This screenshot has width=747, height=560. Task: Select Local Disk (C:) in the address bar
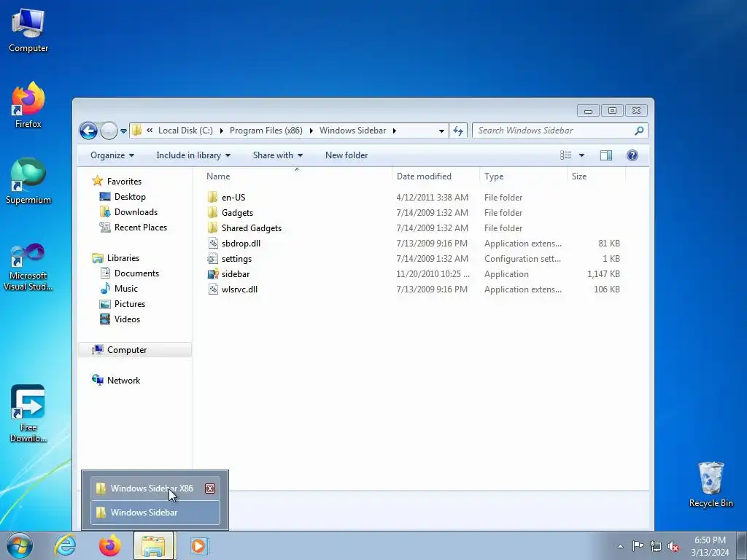tap(185, 131)
